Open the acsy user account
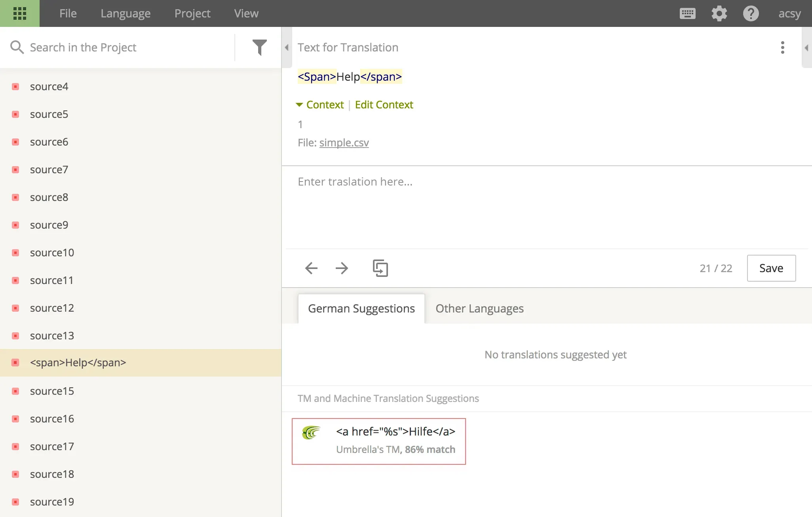The height and width of the screenshot is (517, 812). coord(789,13)
